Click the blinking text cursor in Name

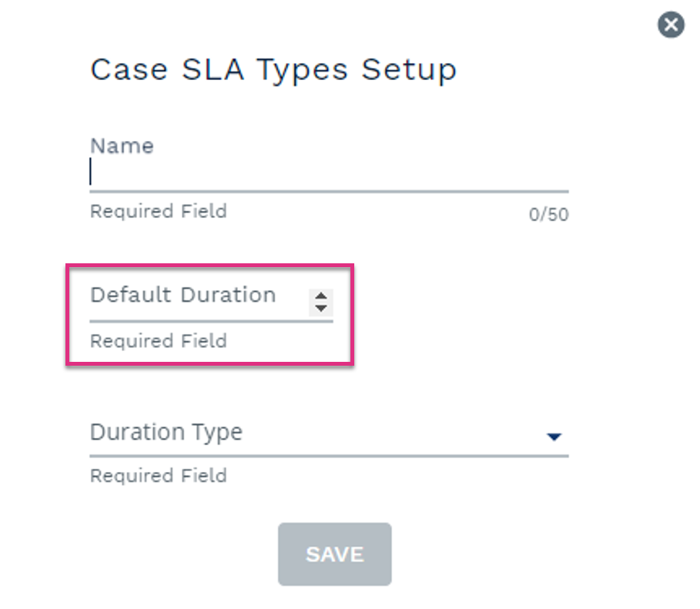click(x=91, y=172)
